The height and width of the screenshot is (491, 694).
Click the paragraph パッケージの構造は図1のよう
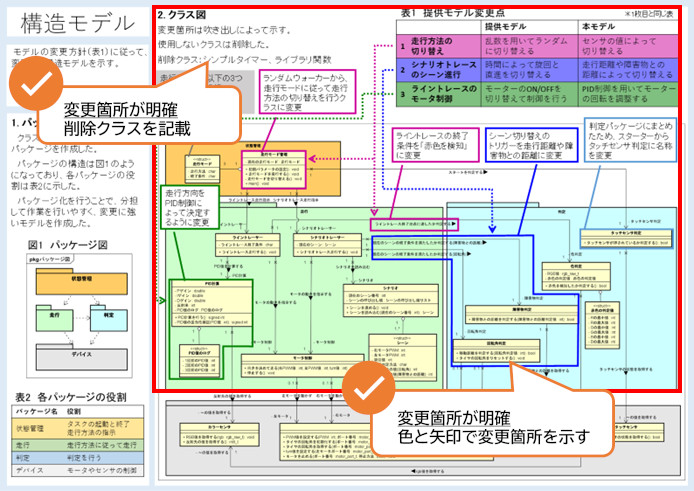[x=73, y=174]
